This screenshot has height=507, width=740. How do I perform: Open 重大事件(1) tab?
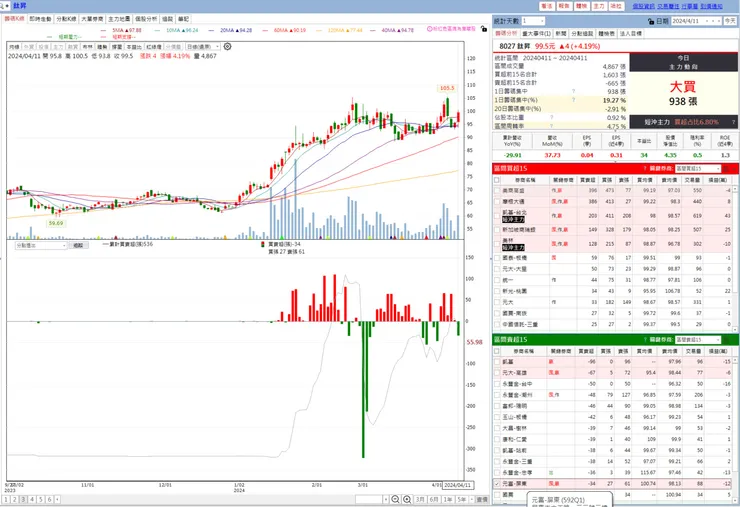(536, 34)
